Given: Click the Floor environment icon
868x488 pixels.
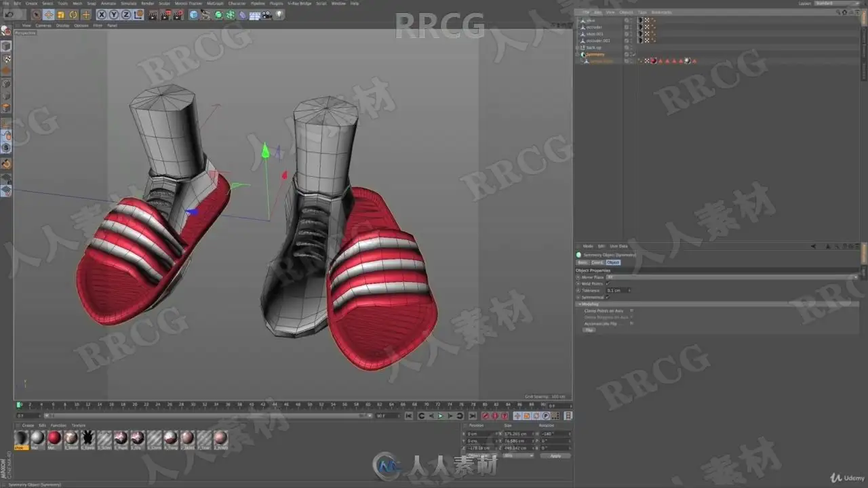Looking at the screenshot, I should click(x=255, y=15).
